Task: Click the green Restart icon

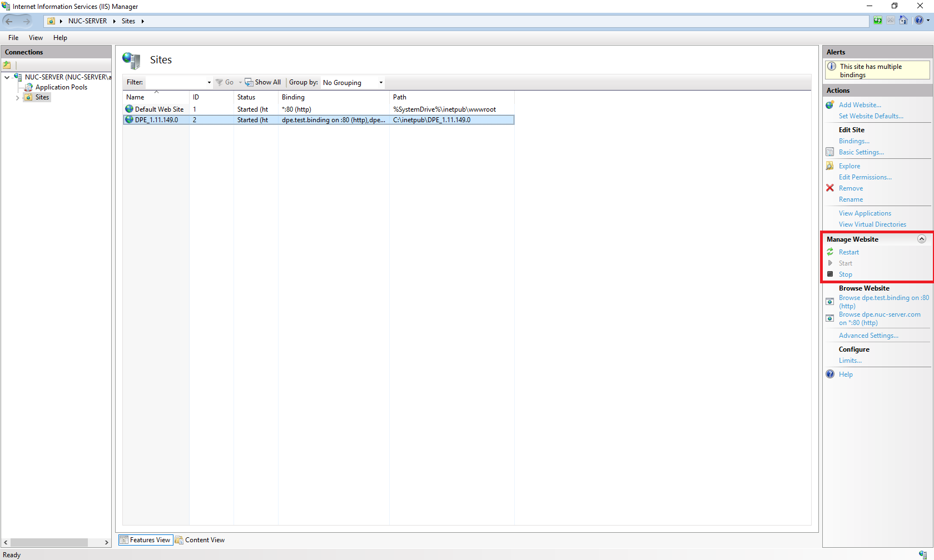Action: pos(830,252)
